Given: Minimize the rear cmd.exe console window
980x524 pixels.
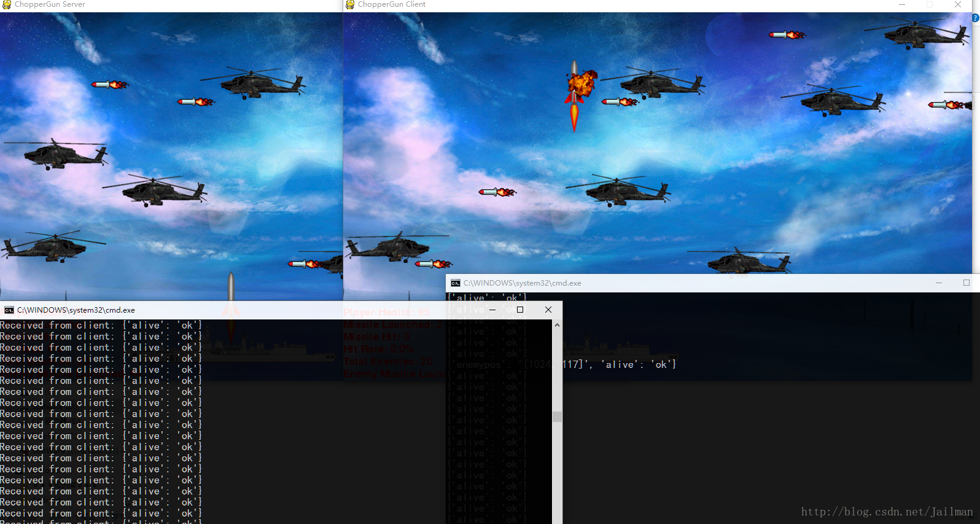Looking at the screenshot, I should (939, 283).
